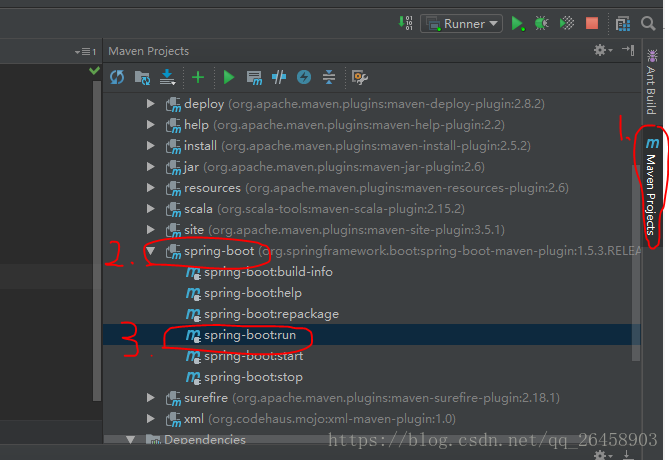Click Generate Sources and Update Folders icon
Image resolution: width=669 pixels, height=460 pixels.
[x=142, y=78]
